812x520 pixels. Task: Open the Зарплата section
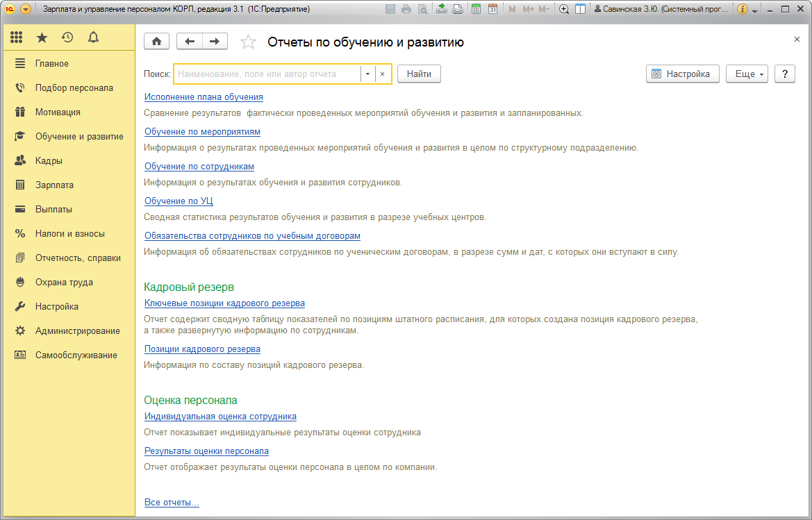coord(69,185)
